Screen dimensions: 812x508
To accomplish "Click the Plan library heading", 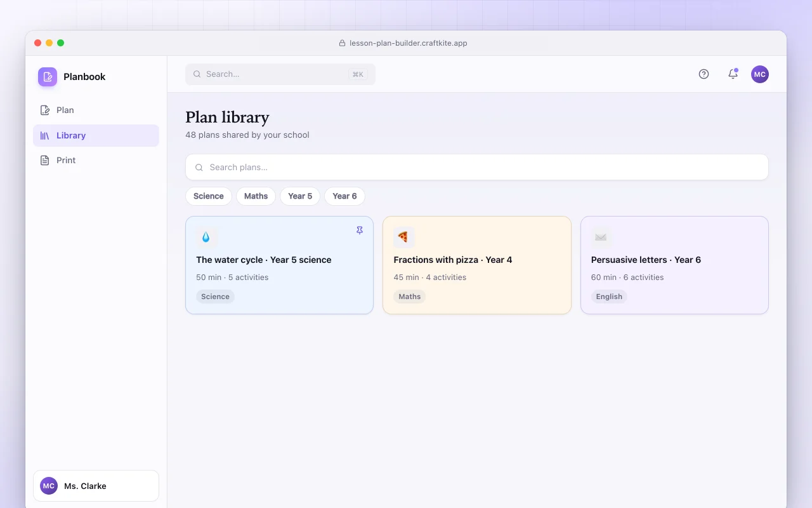I will point(227,117).
